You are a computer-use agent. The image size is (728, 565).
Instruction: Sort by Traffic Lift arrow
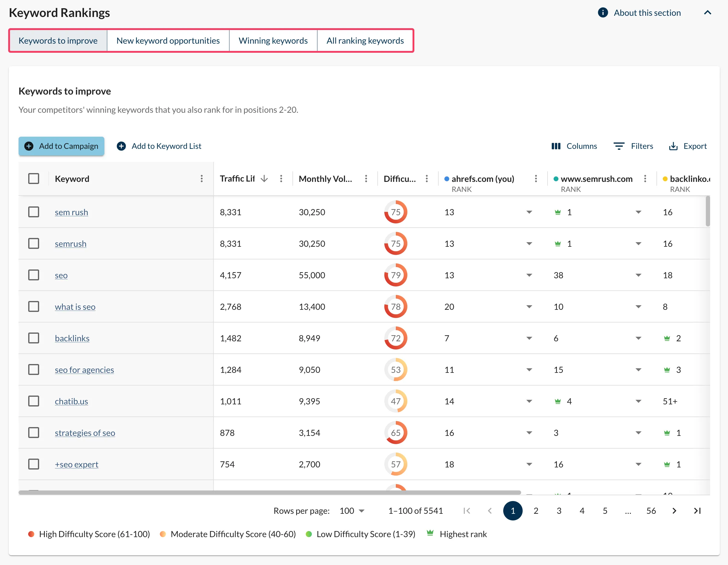[264, 179]
